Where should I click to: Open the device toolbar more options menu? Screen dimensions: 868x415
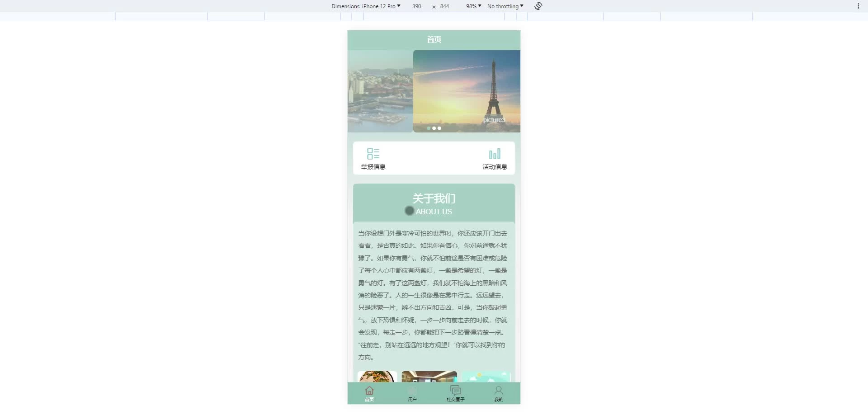point(858,6)
